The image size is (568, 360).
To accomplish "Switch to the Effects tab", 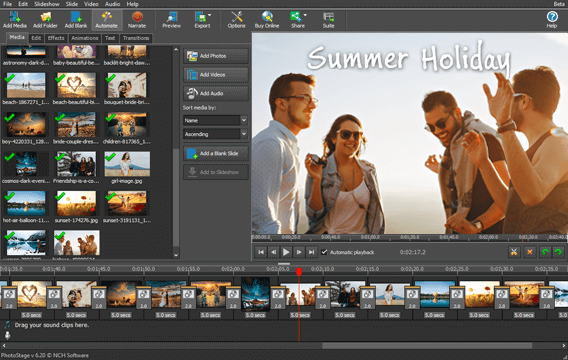I will pos(56,38).
